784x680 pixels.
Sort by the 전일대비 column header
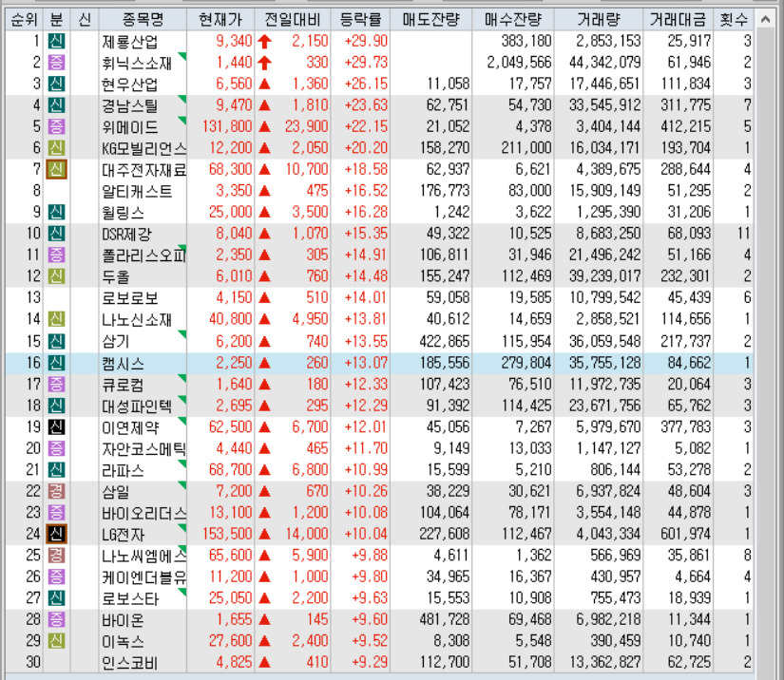pyautogui.click(x=293, y=20)
